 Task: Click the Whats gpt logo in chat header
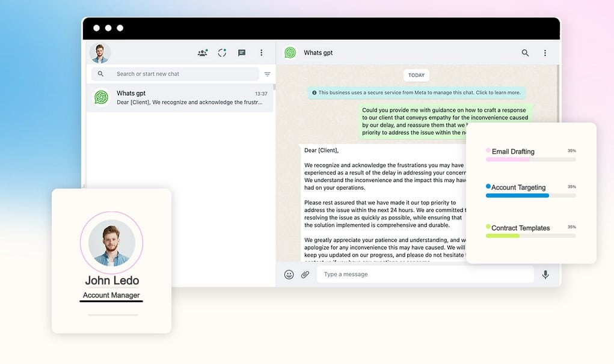click(290, 52)
